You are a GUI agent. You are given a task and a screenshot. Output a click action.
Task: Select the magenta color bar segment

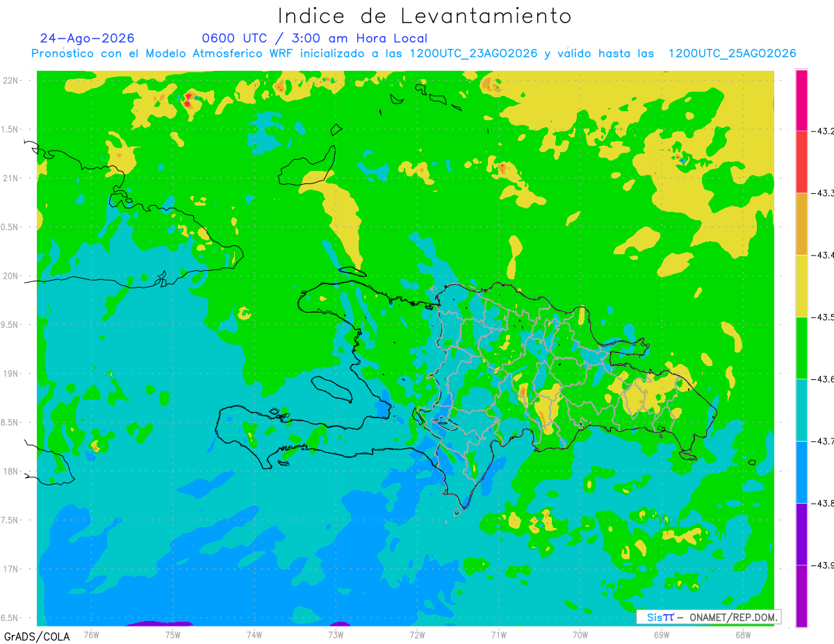point(801,100)
